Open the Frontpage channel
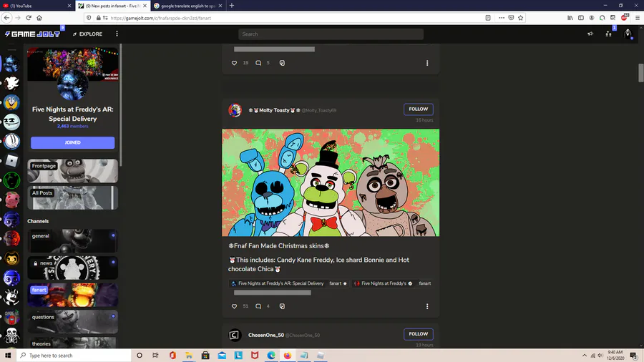644x362 pixels. (x=73, y=171)
